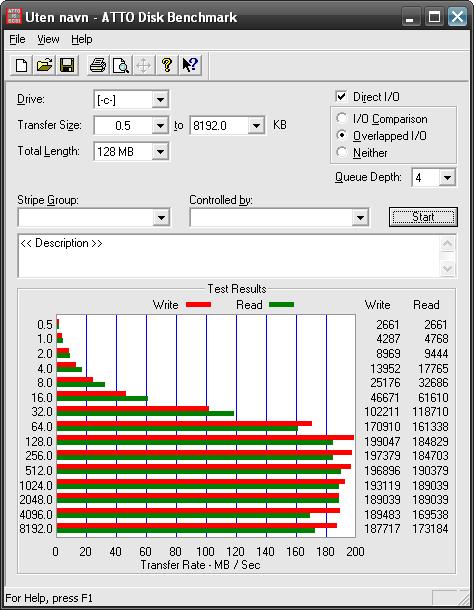Open the View menu
The image size is (474, 610).
click(x=48, y=39)
